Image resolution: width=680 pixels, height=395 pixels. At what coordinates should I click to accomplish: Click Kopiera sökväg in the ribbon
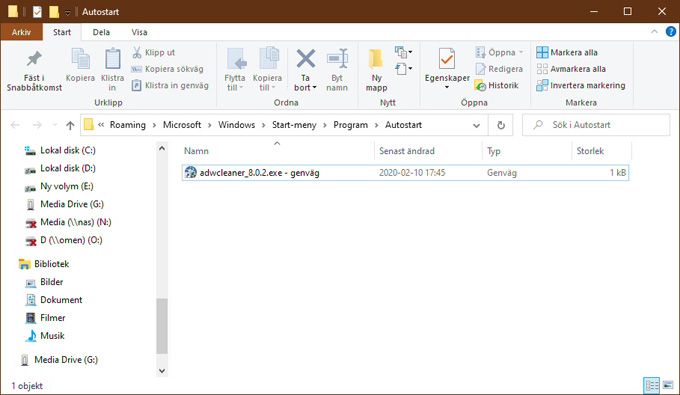167,69
